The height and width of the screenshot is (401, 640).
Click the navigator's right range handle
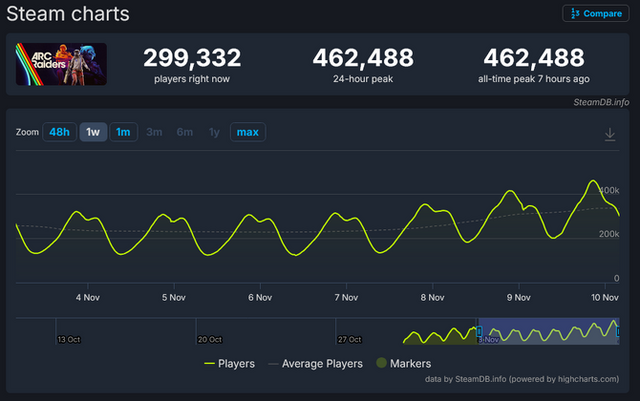click(617, 331)
